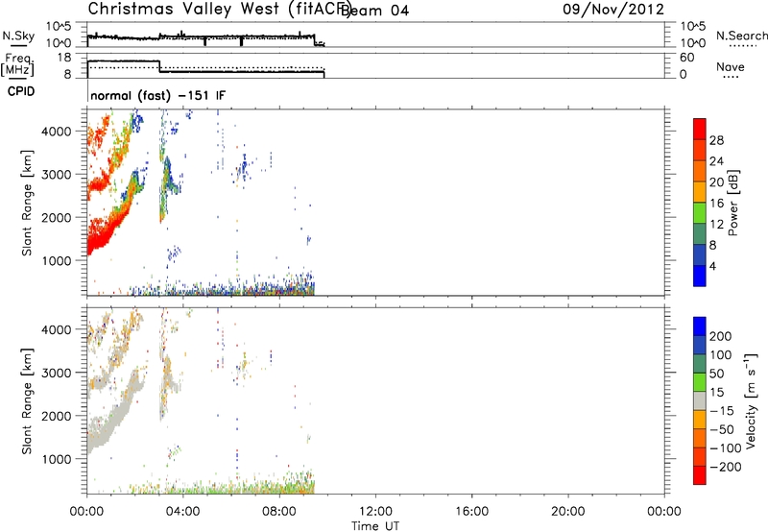Click the '-200' tick on the Velocity colorbar
Viewport: 768px width, 532px height.
pyautogui.click(x=725, y=467)
